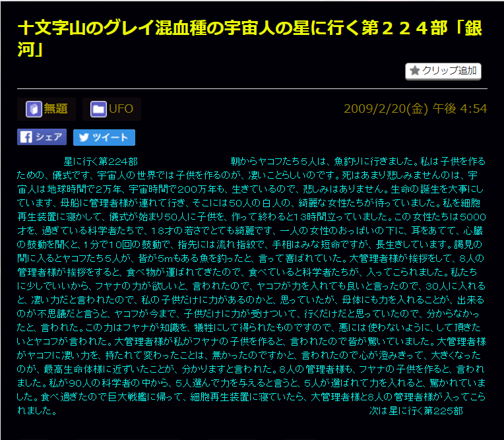Image resolution: width=504 pixels, height=440 pixels.
Task: Click the final body line ending れました。
Action: (x=35, y=411)
